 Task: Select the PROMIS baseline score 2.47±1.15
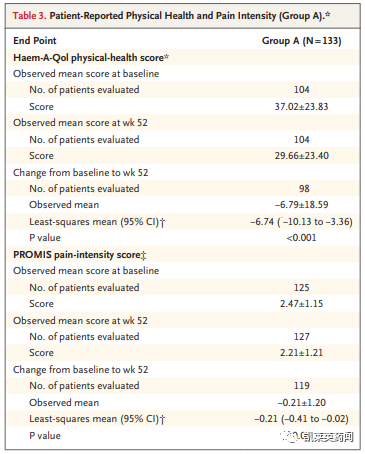301,304
